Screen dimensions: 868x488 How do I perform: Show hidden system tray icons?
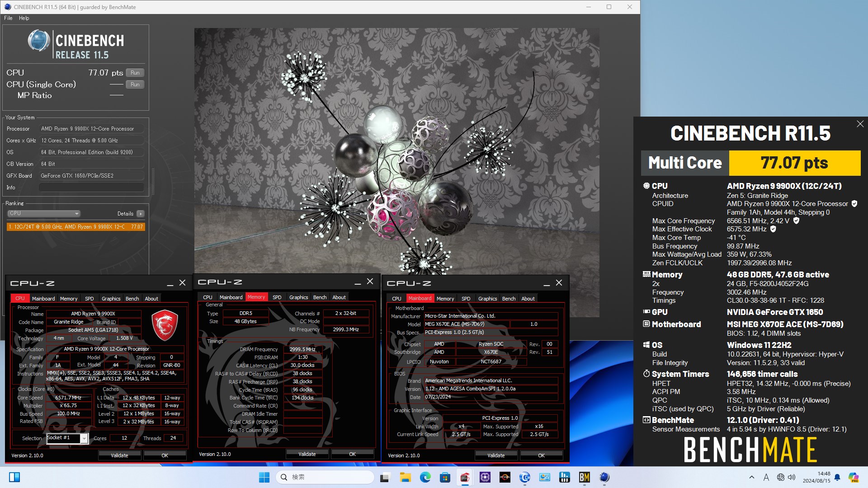pyautogui.click(x=751, y=477)
